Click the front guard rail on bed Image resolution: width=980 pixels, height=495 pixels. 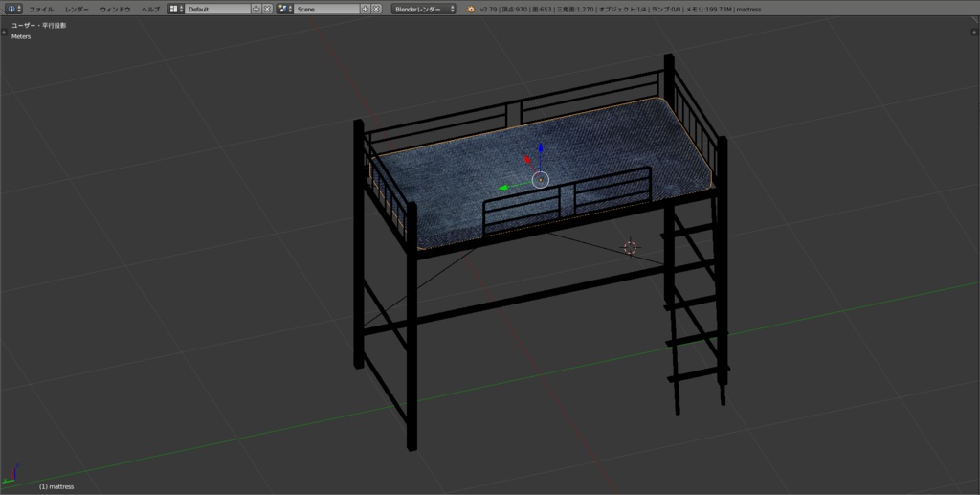coord(568,200)
